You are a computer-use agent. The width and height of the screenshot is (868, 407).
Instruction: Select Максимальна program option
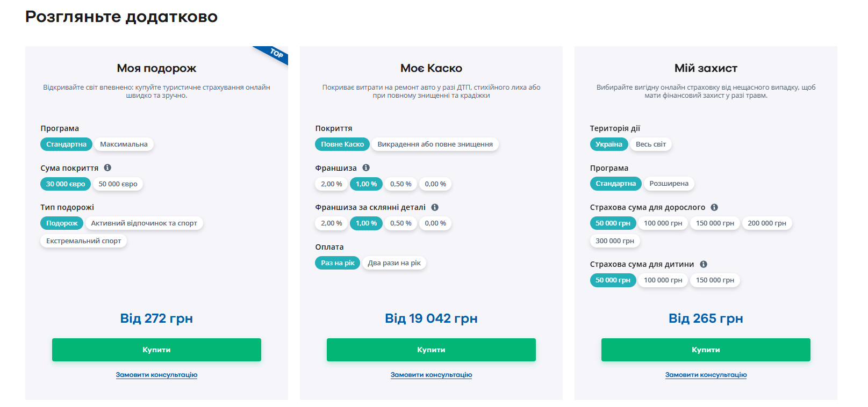click(x=124, y=144)
